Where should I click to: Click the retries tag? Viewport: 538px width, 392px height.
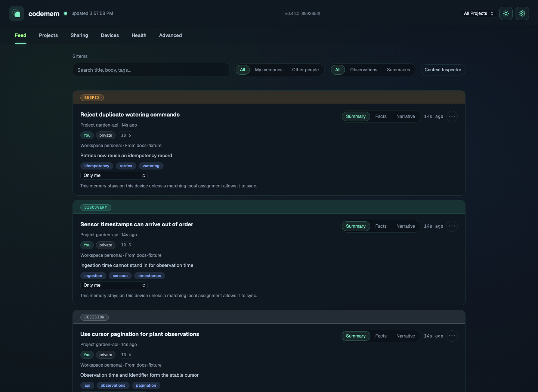126,166
